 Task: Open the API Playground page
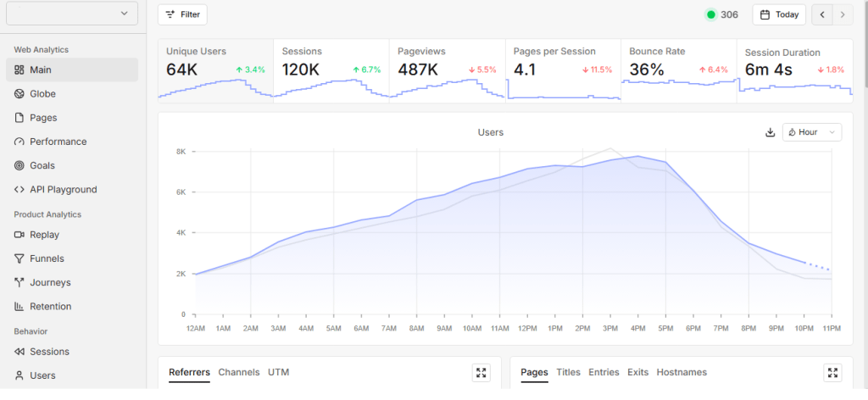63,189
